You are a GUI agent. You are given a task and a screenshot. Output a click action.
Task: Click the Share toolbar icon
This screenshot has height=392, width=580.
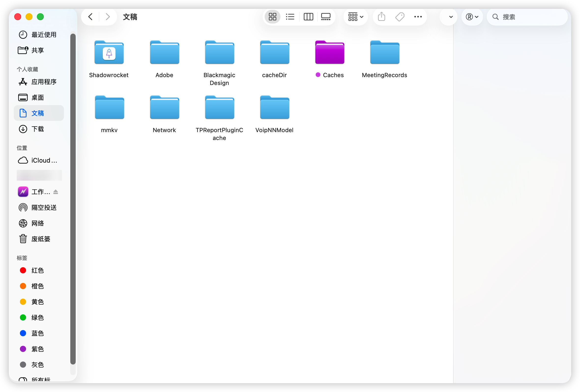pyautogui.click(x=381, y=17)
